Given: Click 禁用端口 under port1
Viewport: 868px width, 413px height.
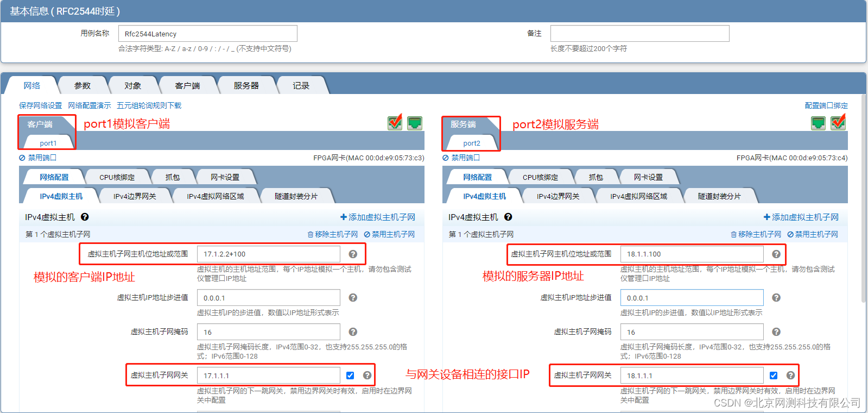Looking at the screenshot, I should click(37, 158).
